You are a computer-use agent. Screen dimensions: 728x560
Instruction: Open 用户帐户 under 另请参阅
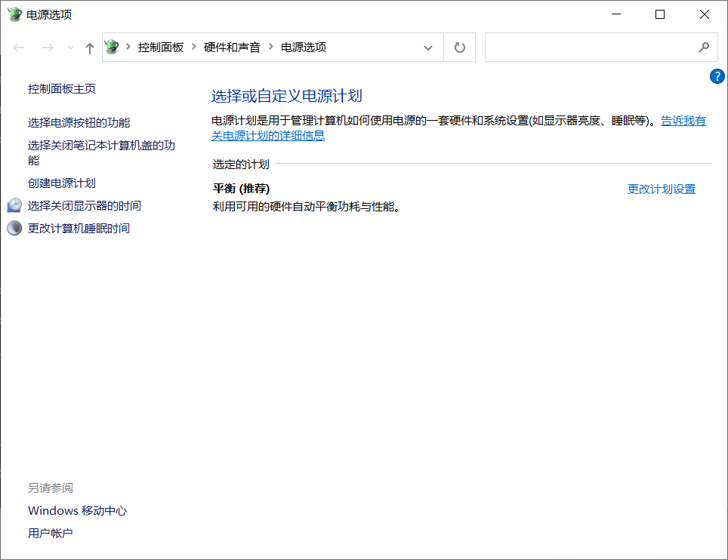click(x=49, y=533)
